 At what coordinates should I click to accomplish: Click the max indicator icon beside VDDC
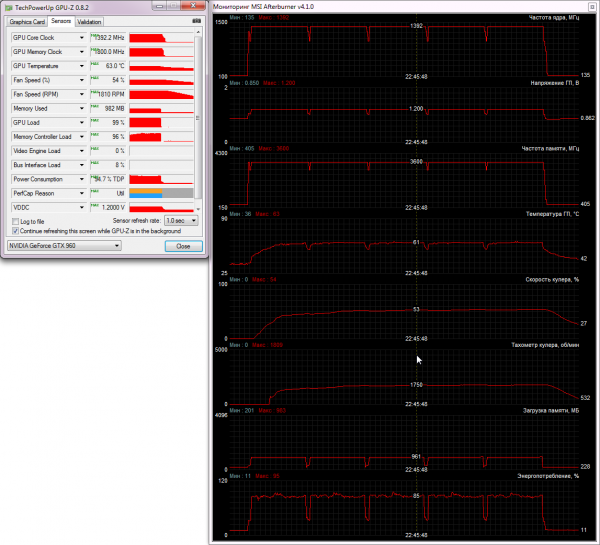(94, 206)
